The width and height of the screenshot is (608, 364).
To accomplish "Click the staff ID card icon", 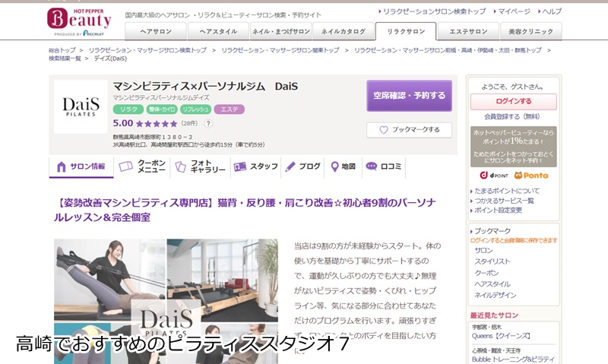I will tap(240, 166).
